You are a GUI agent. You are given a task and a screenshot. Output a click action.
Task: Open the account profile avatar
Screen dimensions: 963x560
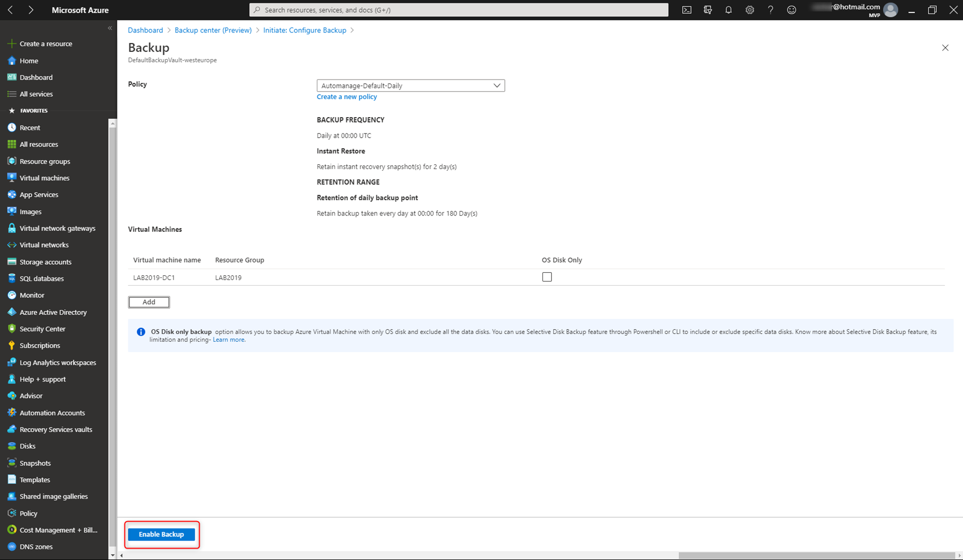[890, 10]
